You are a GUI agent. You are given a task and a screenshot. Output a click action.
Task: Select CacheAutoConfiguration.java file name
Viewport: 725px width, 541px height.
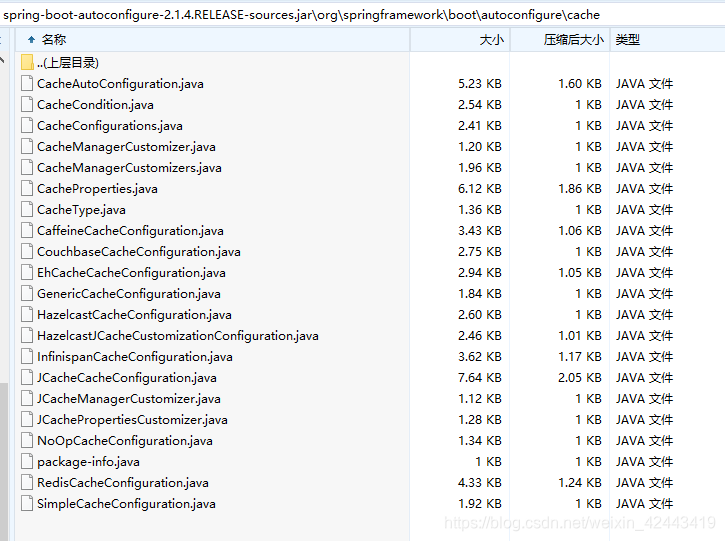tap(120, 84)
